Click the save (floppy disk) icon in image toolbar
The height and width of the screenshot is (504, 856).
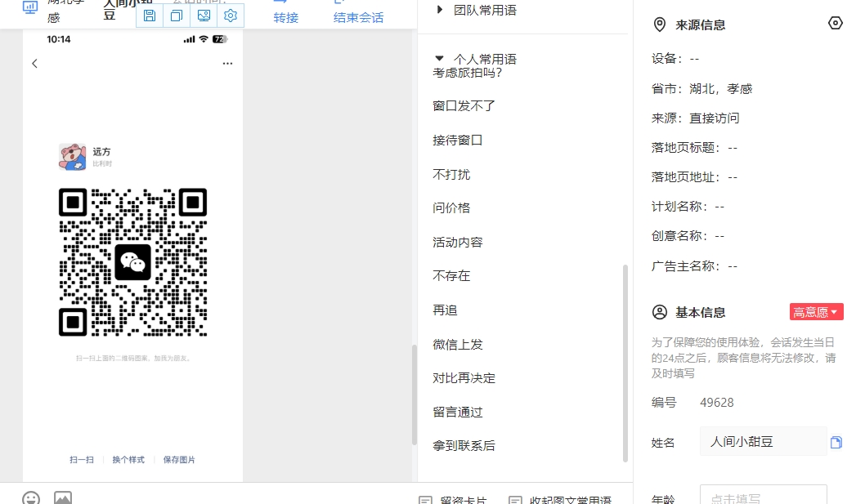(149, 16)
